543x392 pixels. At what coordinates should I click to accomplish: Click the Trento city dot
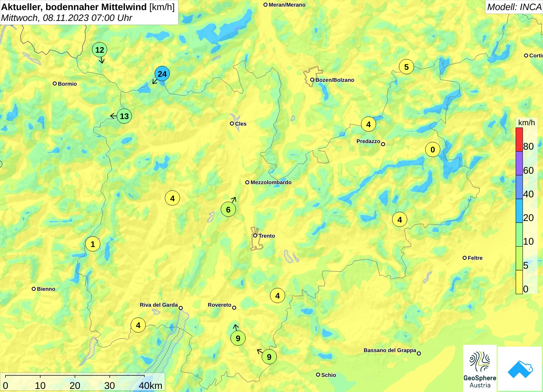pyautogui.click(x=255, y=235)
